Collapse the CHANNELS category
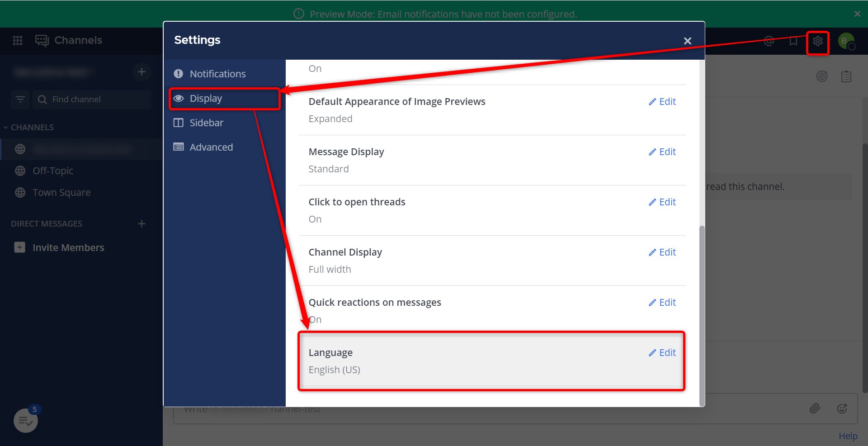The height and width of the screenshot is (446, 868). (x=28, y=128)
